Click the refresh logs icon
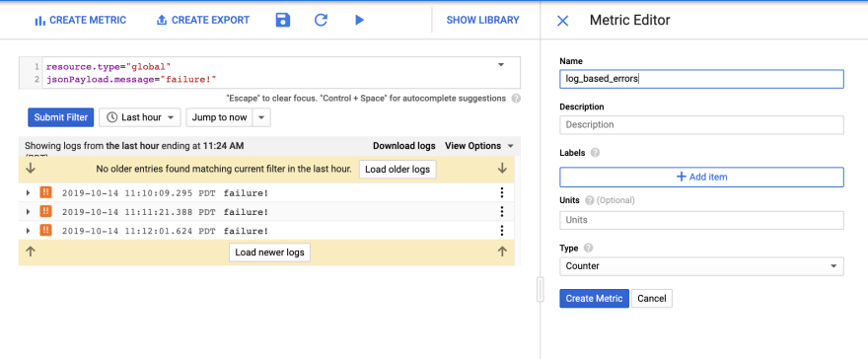 (x=322, y=21)
